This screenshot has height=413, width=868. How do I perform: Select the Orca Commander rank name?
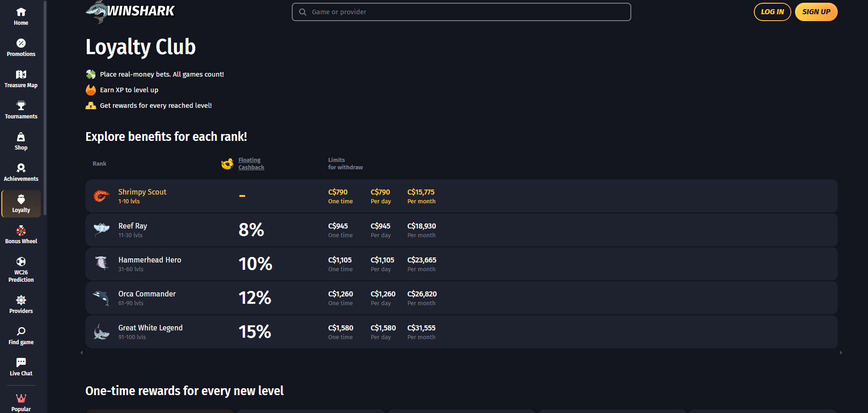click(x=147, y=294)
